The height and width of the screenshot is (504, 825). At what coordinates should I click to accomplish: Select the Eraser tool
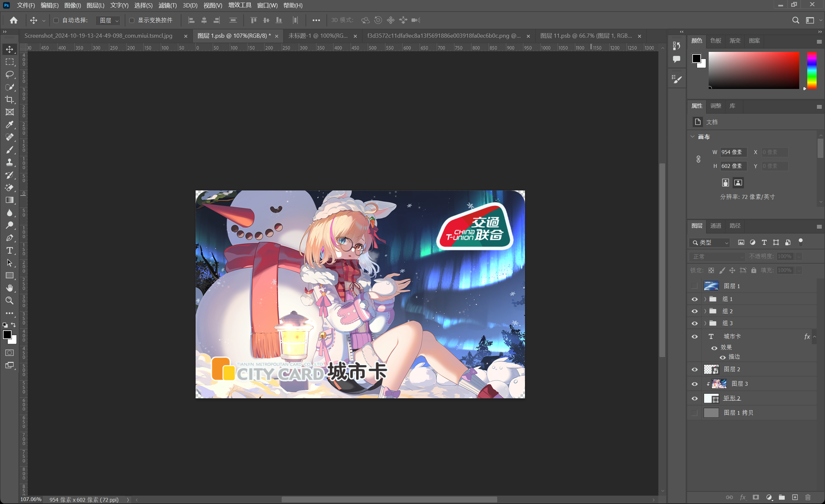pos(9,188)
